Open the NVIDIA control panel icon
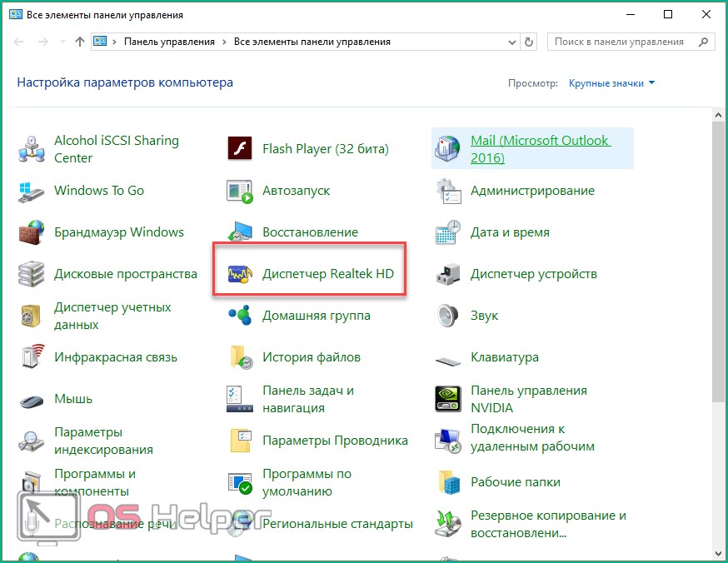 448,399
